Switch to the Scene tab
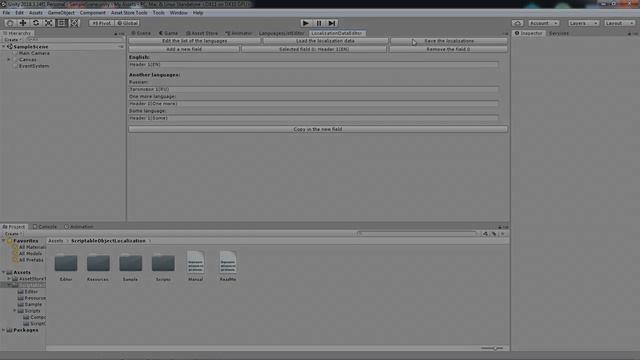 (141, 33)
